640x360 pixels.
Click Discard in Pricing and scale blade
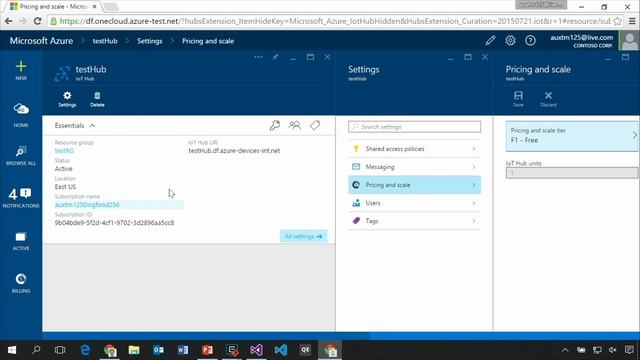(x=548, y=99)
